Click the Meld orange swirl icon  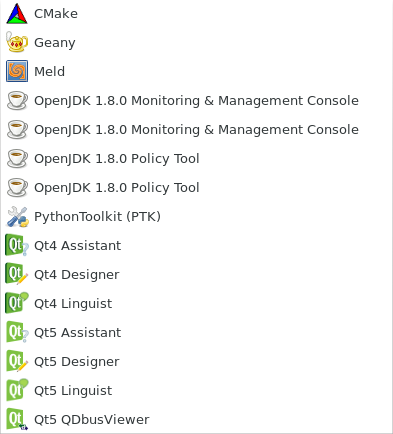tap(17, 71)
